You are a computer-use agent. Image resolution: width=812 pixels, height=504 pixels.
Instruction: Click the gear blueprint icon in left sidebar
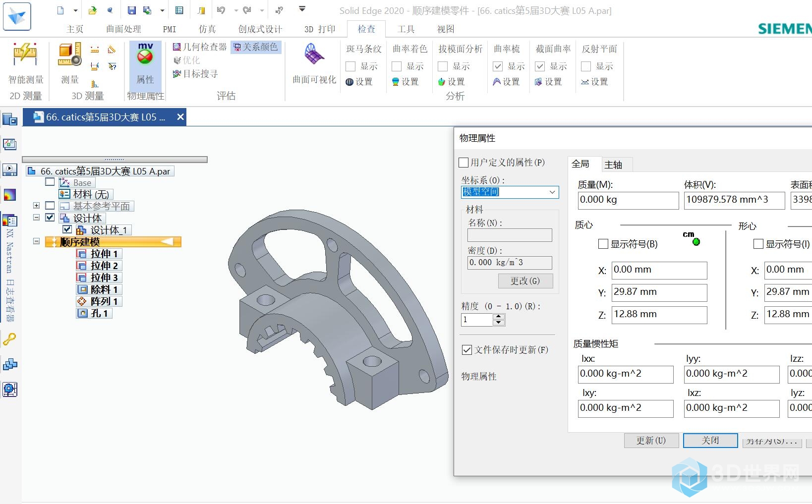pyautogui.click(x=10, y=389)
